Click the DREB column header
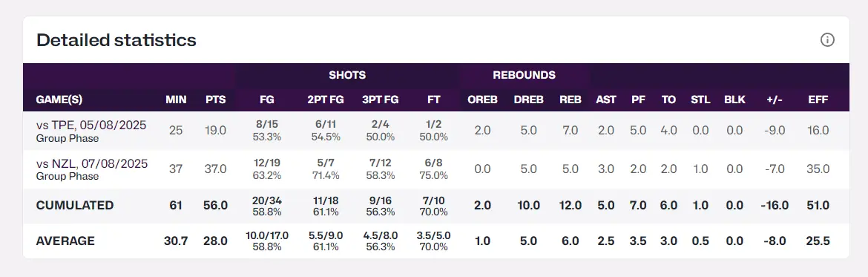 coord(529,100)
